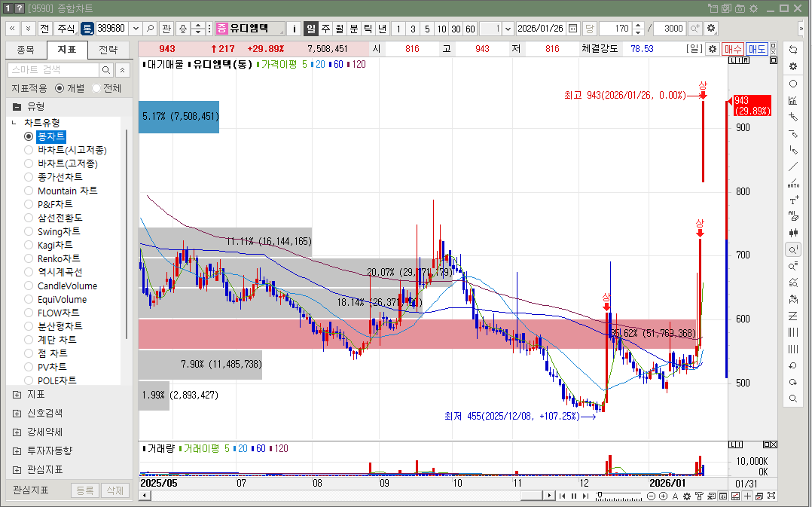
Task: Expand the 강세약세 tree section
Action: coord(17,432)
